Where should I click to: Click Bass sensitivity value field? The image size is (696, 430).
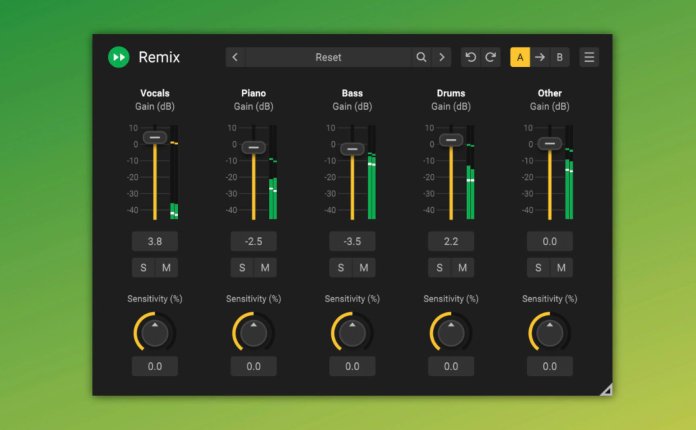coord(352,367)
